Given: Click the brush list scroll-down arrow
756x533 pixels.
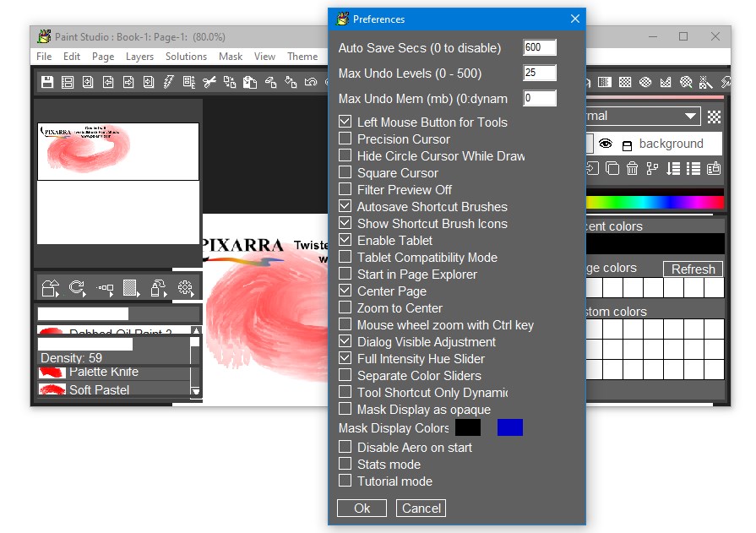Looking at the screenshot, I should click(195, 391).
